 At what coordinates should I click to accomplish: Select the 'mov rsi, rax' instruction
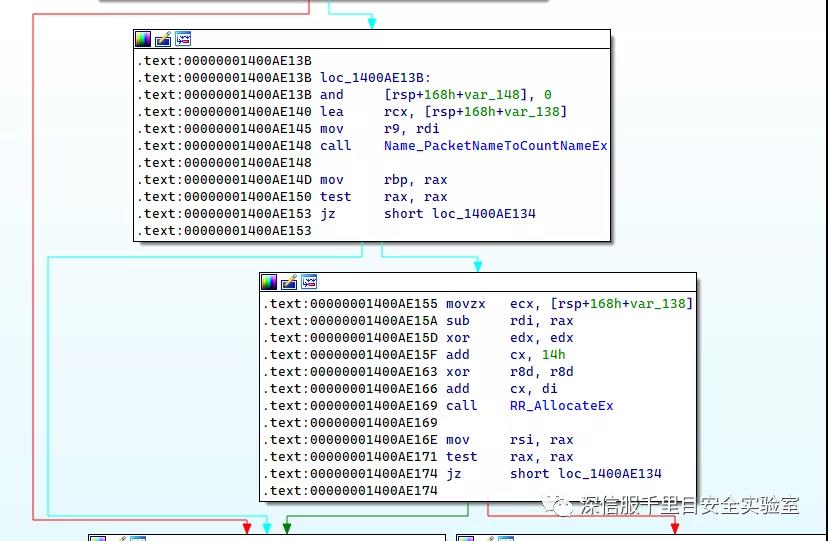(510, 440)
